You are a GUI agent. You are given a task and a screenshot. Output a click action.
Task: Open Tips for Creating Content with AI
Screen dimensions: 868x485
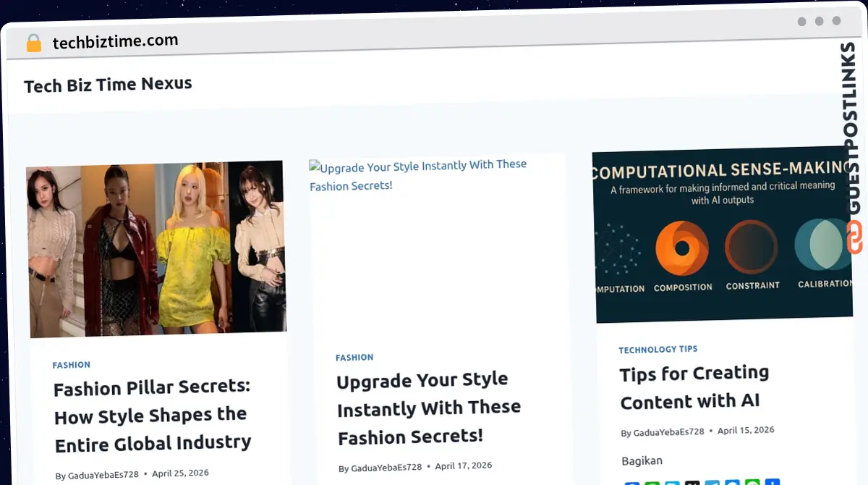694,387
